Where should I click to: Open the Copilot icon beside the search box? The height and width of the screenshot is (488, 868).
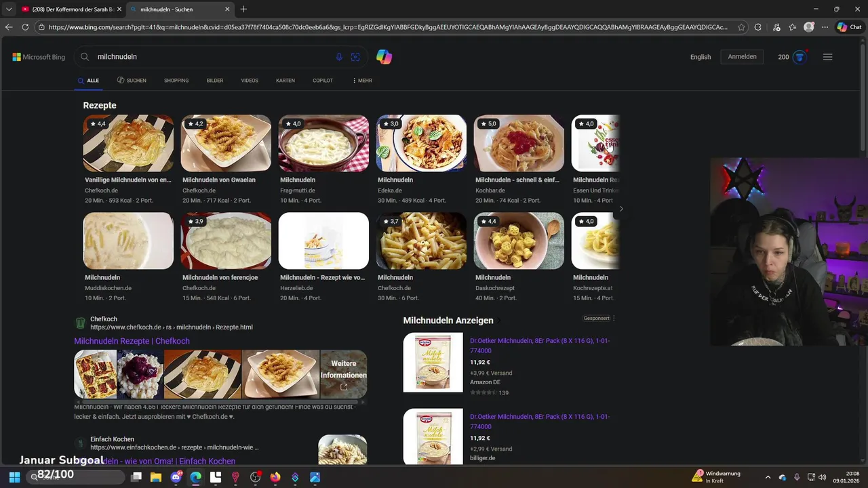[384, 57]
